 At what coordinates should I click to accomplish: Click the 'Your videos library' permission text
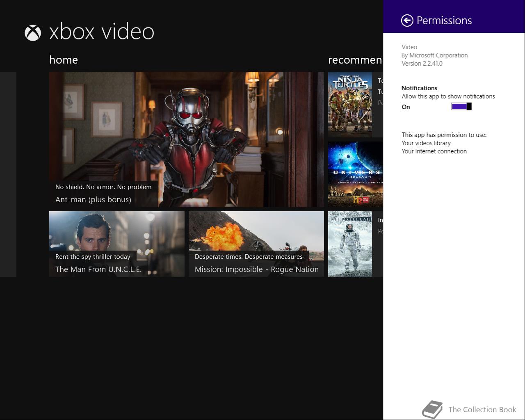426,143
